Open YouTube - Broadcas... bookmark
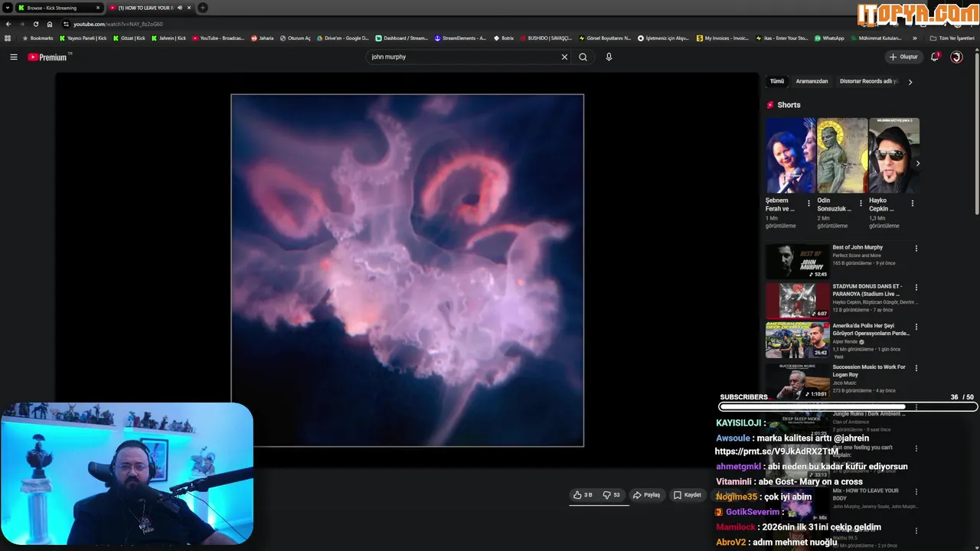Image resolution: width=980 pixels, height=551 pixels. 218,37
